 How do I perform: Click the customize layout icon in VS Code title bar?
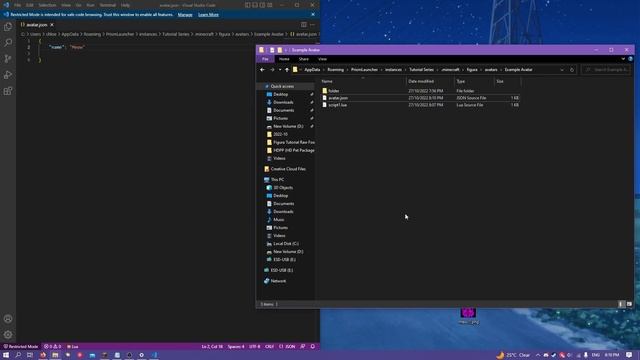coord(270,5)
